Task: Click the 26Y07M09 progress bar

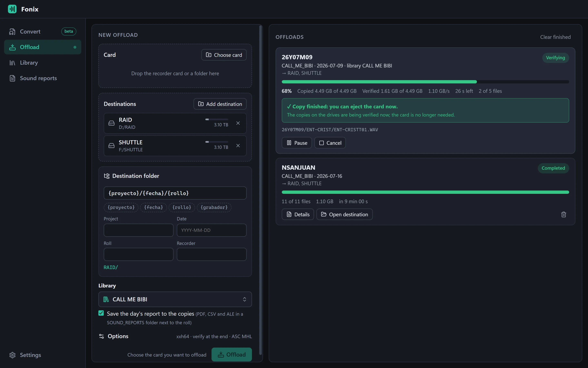Action: click(425, 82)
